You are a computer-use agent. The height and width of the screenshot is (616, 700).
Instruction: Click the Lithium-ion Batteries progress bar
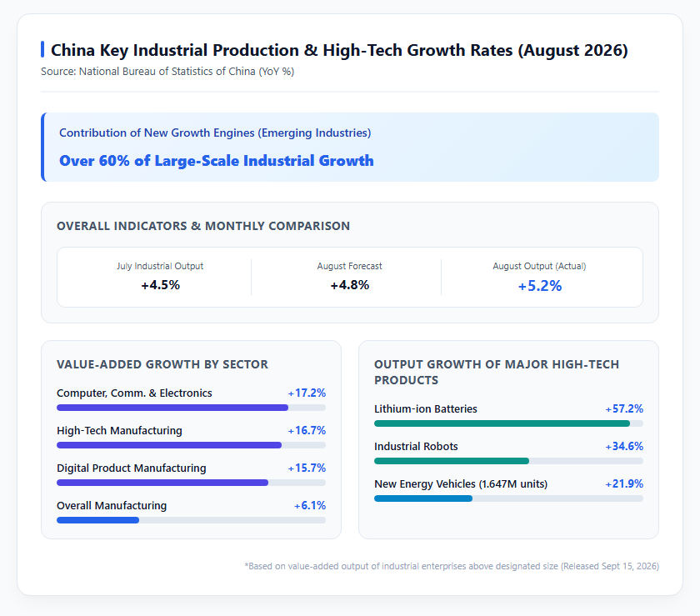pos(508,423)
